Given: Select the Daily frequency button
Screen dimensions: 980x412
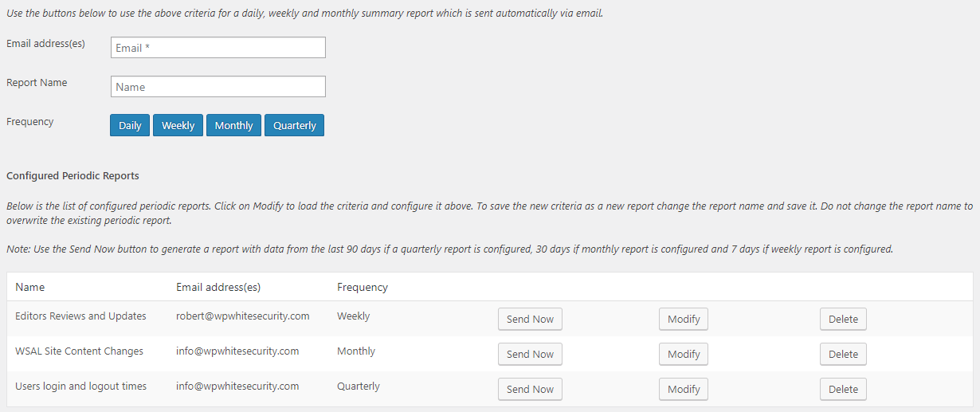Looking at the screenshot, I should (x=130, y=125).
